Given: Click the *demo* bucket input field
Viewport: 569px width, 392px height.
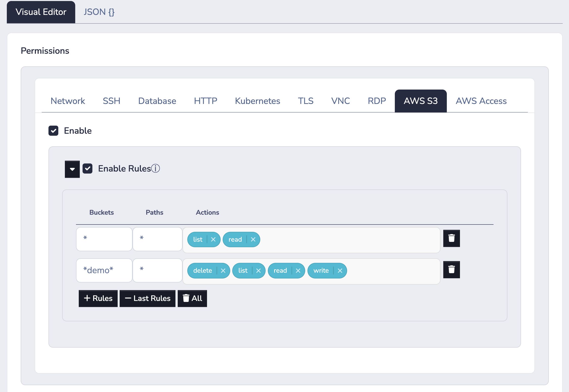Looking at the screenshot, I should 104,270.
